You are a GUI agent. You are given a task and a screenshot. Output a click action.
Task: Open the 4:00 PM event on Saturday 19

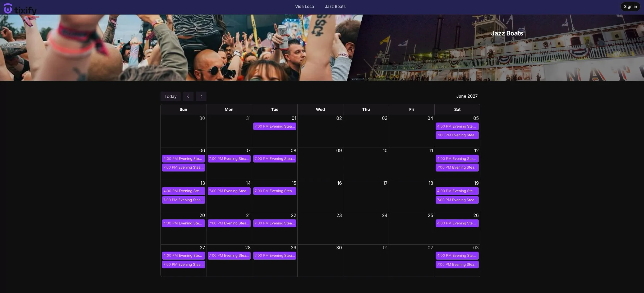pos(457,191)
